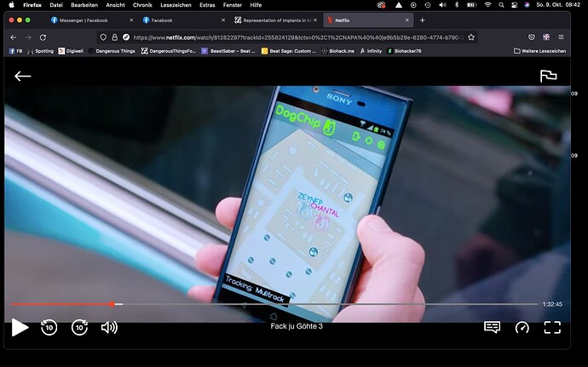Screen dimensions: 588x367
Task: Open the Bearbeiten menu
Action: pos(84,5)
